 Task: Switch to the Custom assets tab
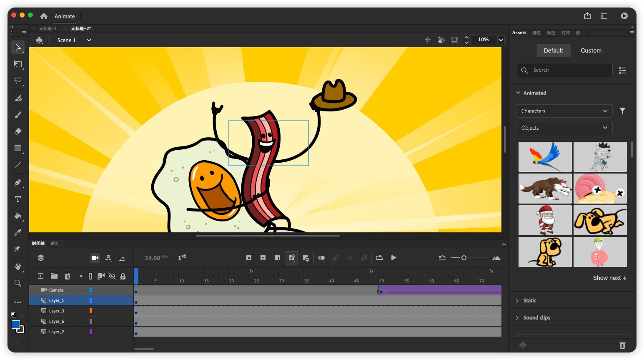[591, 50]
